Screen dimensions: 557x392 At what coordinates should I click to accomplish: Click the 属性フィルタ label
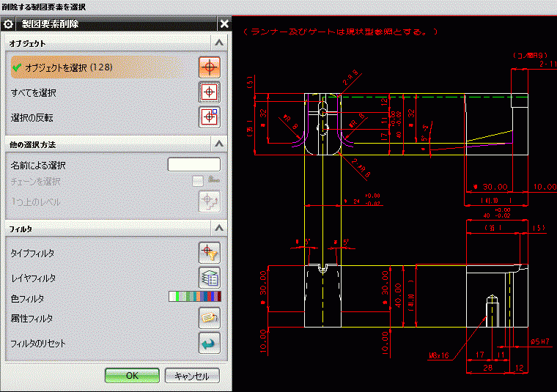tap(32, 319)
